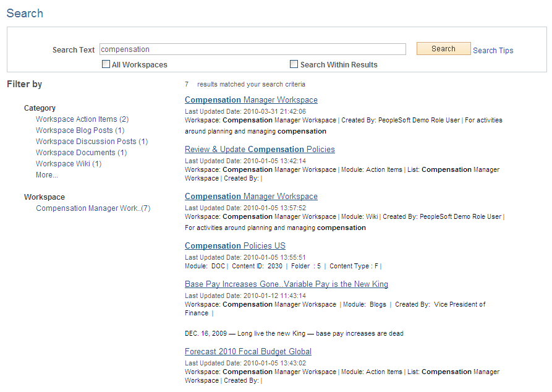Expand more categories with More link
Screen dimensions: 552x392
coord(46,174)
